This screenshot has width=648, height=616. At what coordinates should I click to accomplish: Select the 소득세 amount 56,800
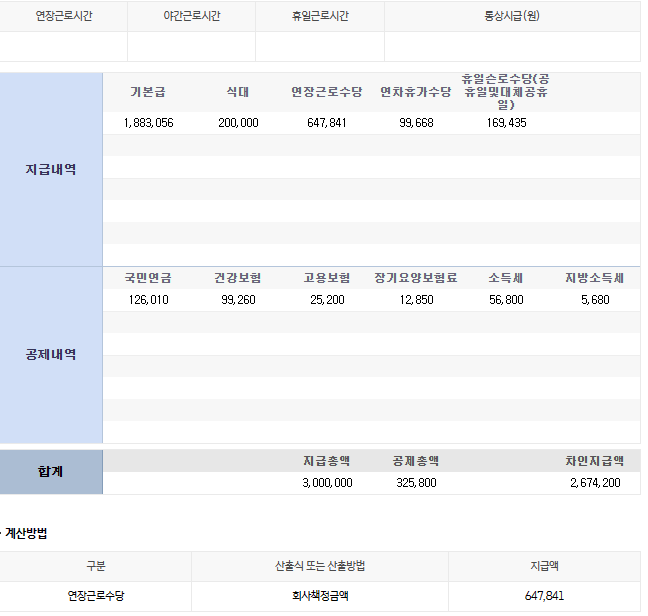506,300
